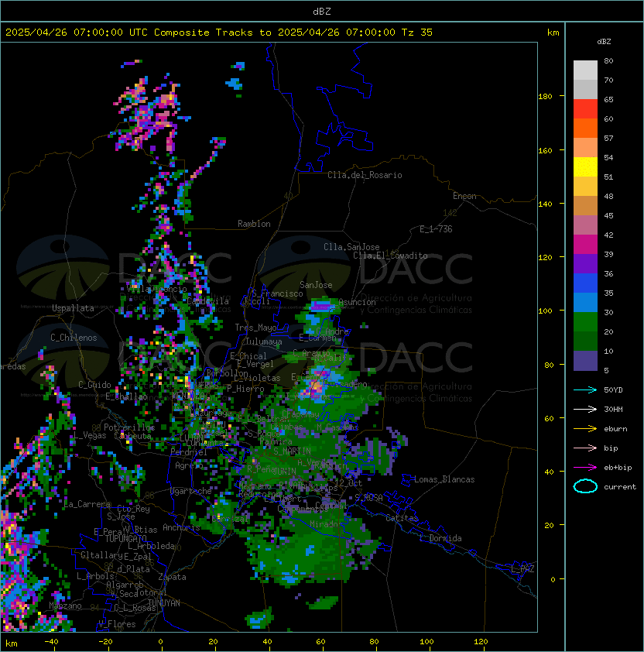Screen dimensions: 644x652
Task: Click the yellow eburn arrow in legend
Action: (585, 429)
